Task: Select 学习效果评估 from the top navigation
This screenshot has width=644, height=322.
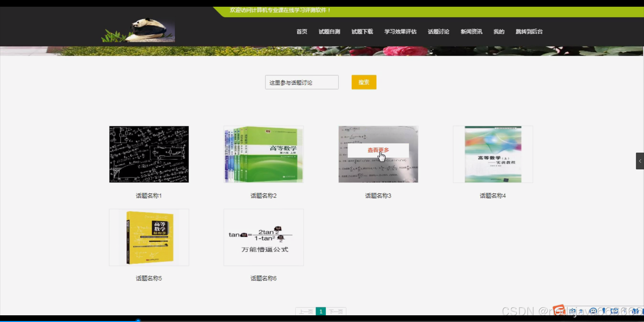Action: (x=400, y=32)
